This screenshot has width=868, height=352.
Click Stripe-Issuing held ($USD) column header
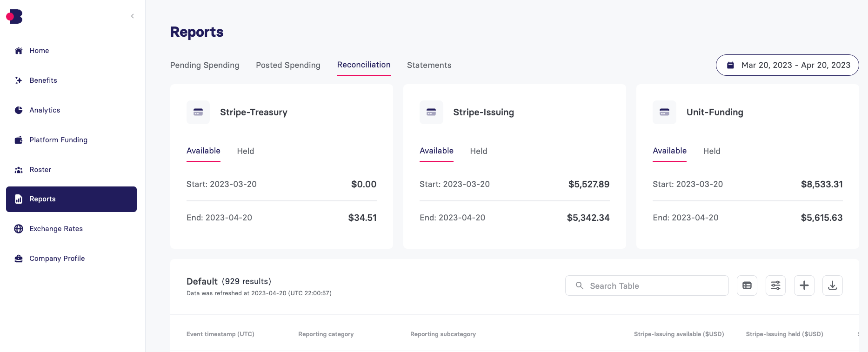(x=784, y=334)
